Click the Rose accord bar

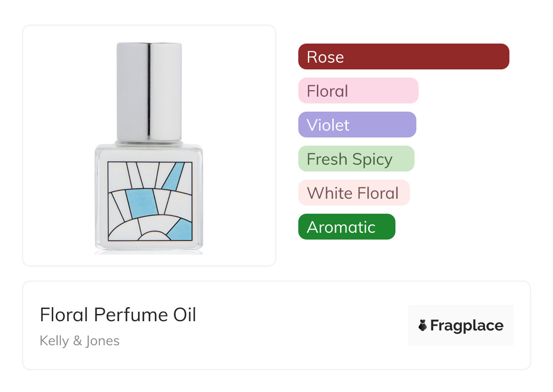[x=403, y=57]
